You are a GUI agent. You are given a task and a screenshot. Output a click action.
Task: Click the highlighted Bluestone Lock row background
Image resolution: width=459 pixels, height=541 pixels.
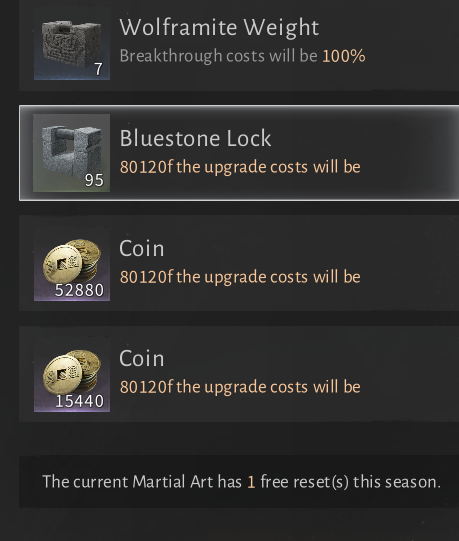point(239,153)
